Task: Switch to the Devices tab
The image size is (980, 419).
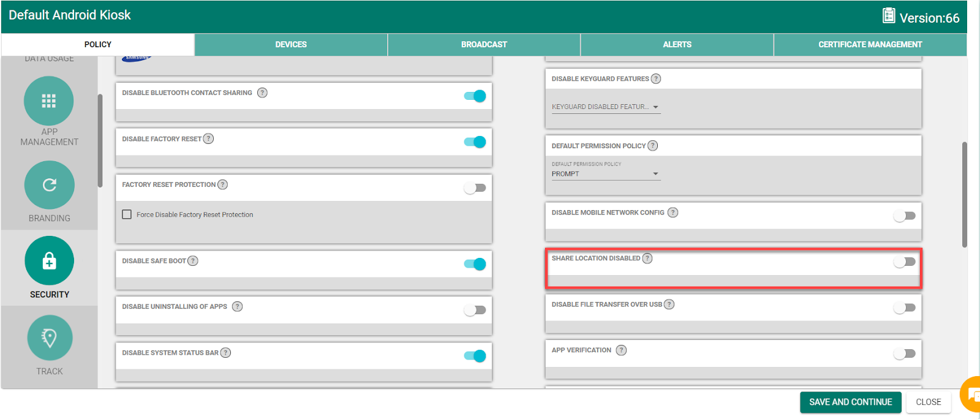Action: 291,45
